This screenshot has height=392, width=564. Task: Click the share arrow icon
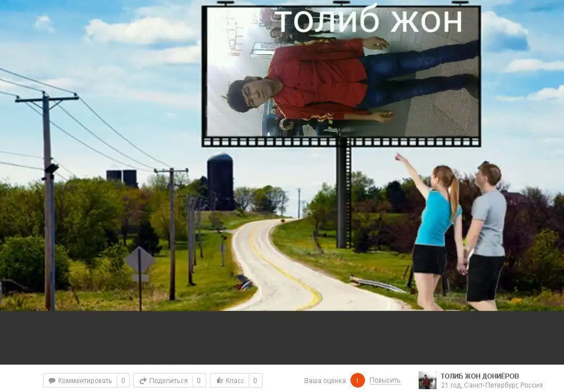(x=143, y=381)
